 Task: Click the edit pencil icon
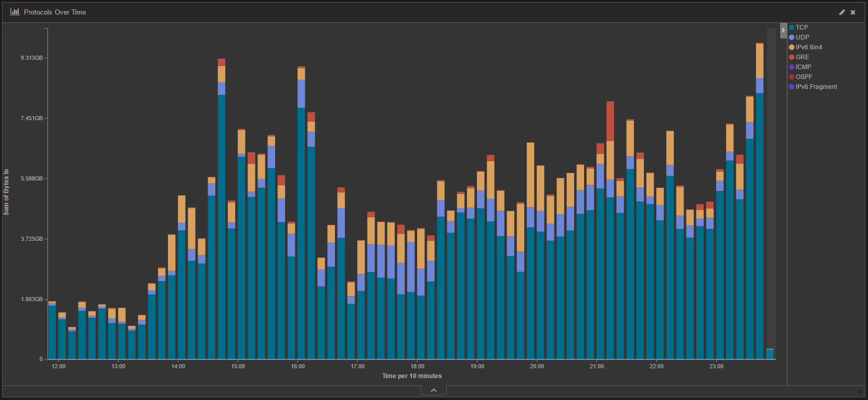(842, 12)
